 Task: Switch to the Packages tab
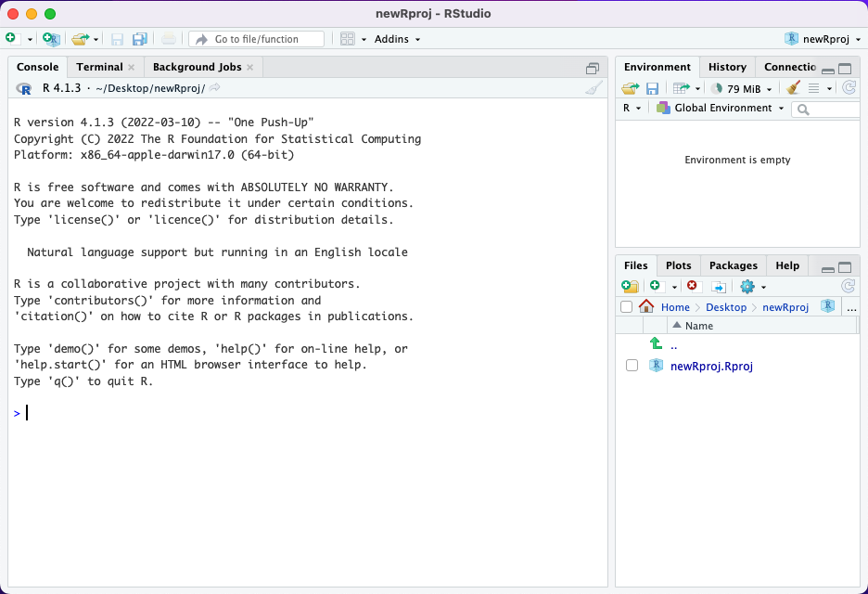(733, 265)
